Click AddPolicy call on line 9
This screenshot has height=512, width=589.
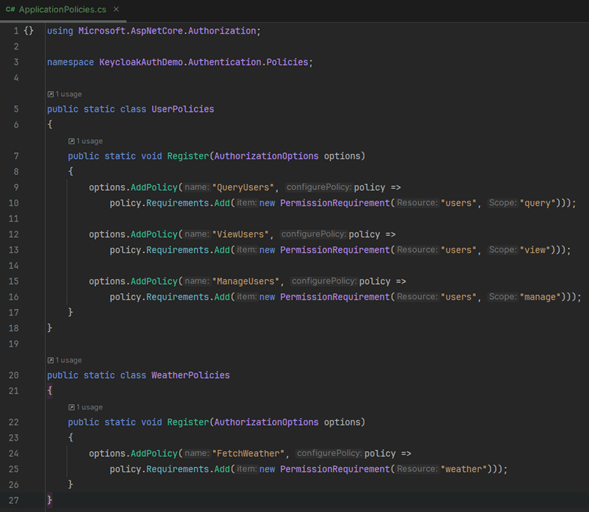(x=154, y=187)
